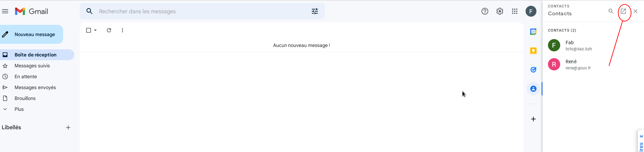Viewport: 644px width, 152px height.
Task: Search contacts using the magnifier icon
Action: click(x=611, y=11)
